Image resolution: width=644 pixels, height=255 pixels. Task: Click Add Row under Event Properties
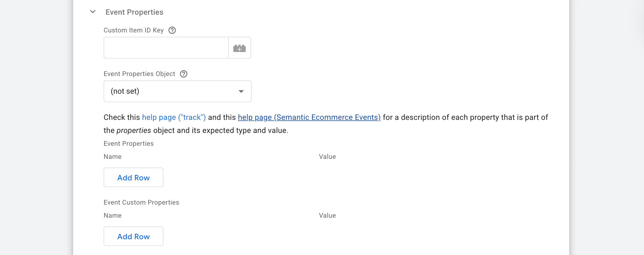133,177
